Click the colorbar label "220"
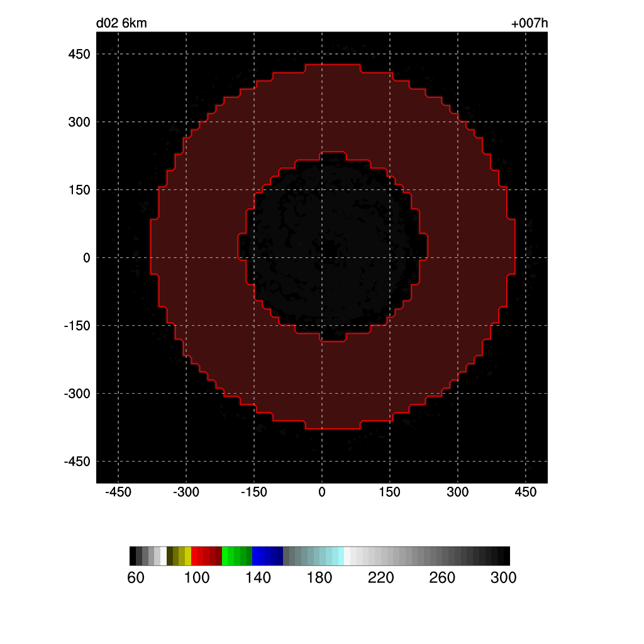 click(x=381, y=578)
